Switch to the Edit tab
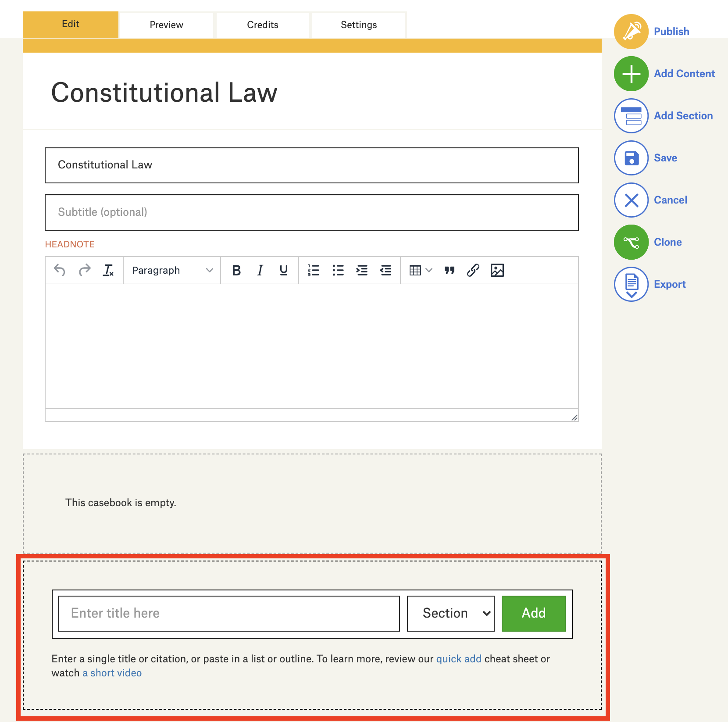The image size is (728, 722). (x=71, y=24)
